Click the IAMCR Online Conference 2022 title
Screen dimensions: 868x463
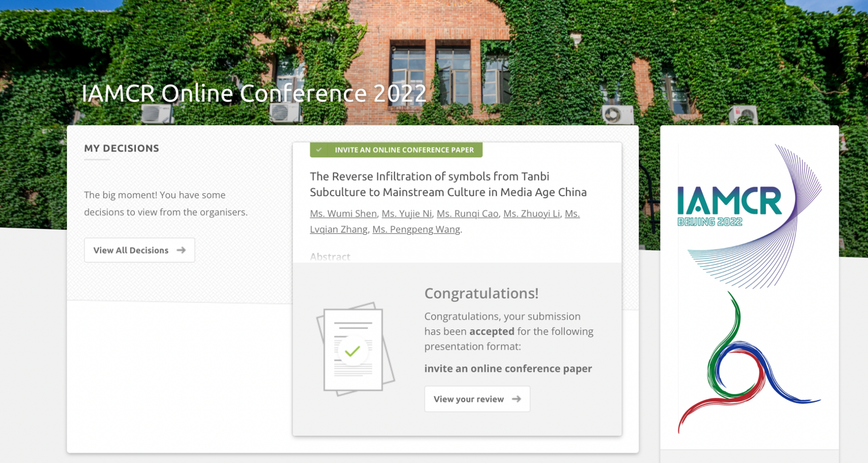click(x=254, y=93)
